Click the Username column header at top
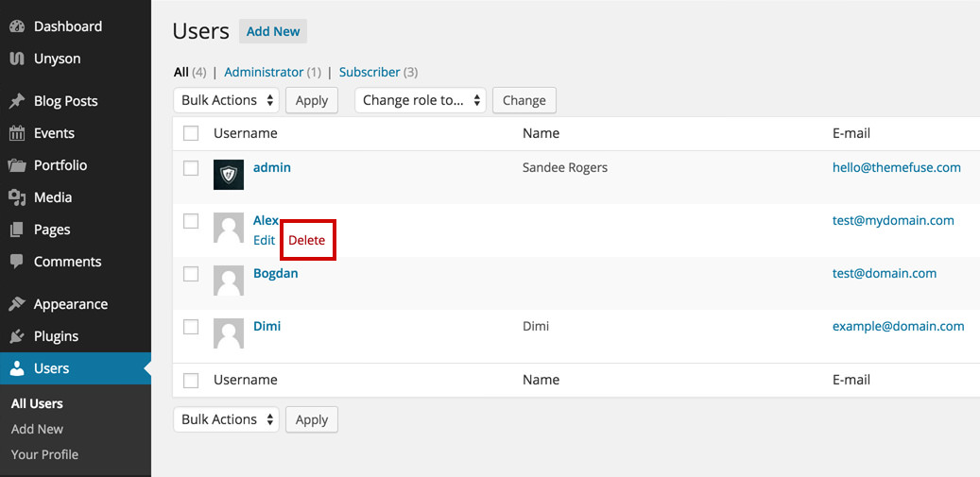The height and width of the screenshot is (477, 980). (245, 133)
